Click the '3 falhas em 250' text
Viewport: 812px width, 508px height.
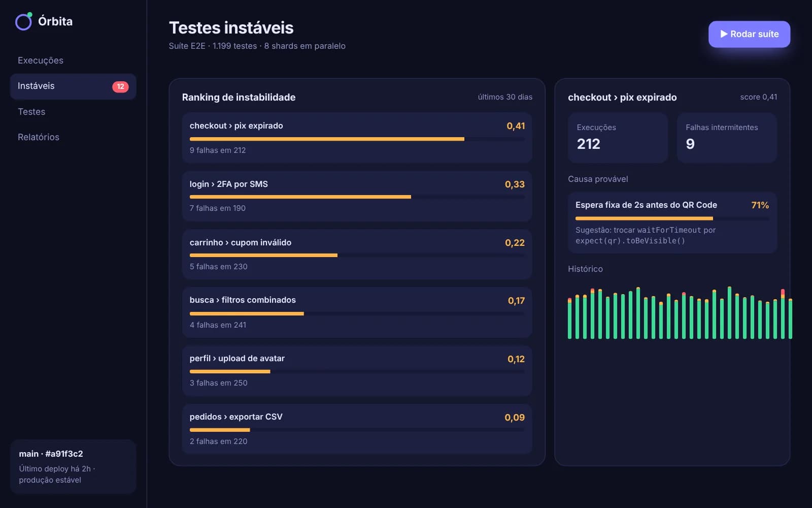tap(219, 383)
